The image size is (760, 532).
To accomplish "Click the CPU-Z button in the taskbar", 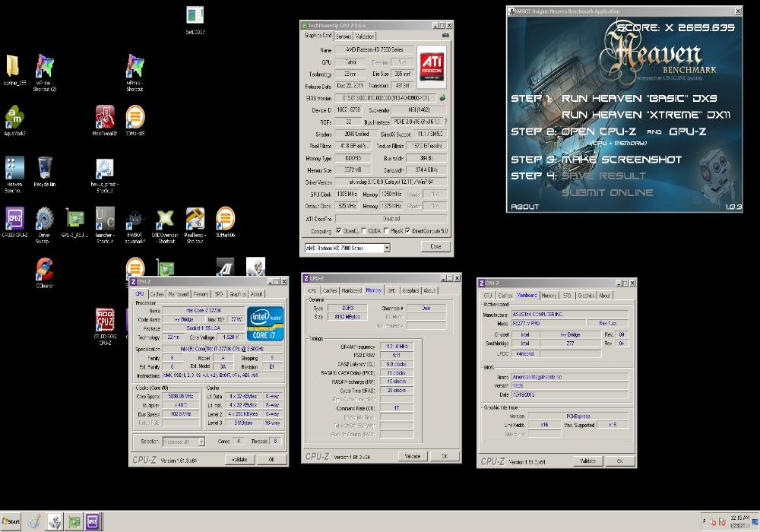I will point(92,521).
